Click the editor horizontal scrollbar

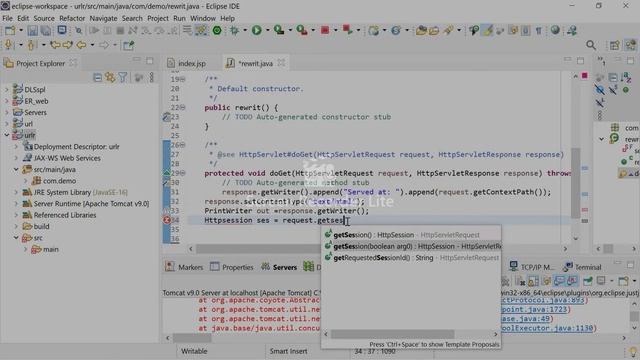378,249
